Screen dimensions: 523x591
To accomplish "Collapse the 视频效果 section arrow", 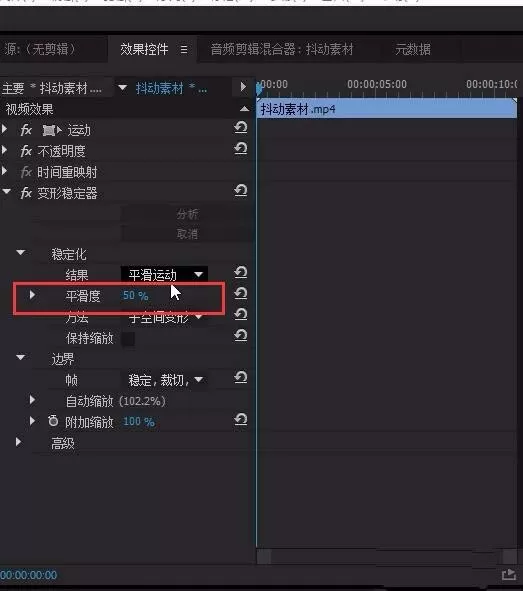I will coord(244,109).
